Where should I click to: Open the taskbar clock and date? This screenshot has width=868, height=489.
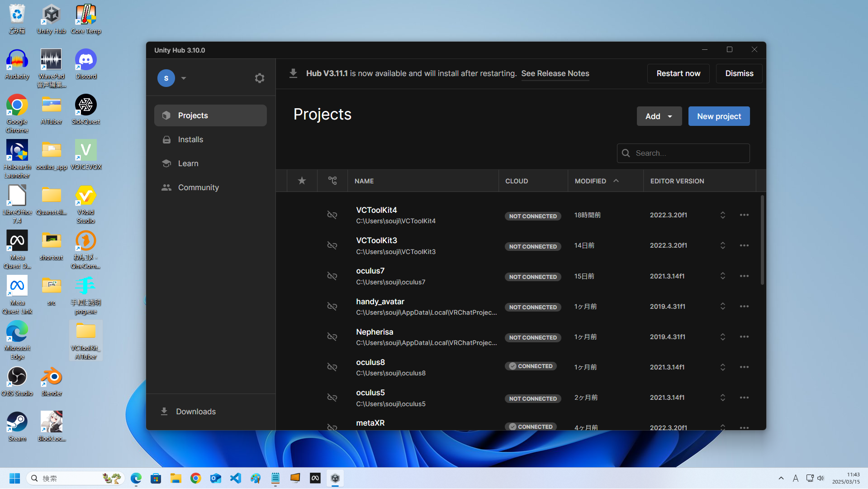pyautogui.click(x=846, y=478)
